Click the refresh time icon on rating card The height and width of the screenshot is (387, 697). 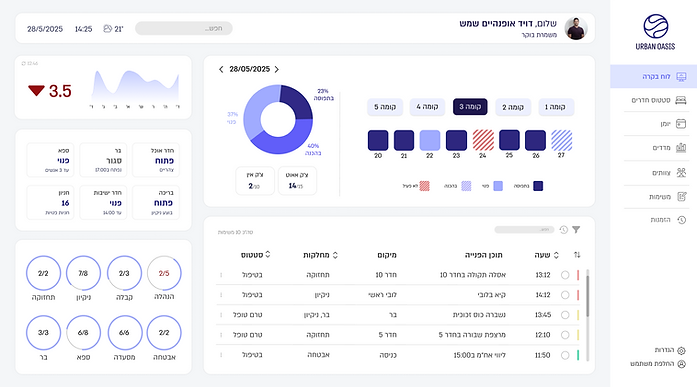point(24,64)
